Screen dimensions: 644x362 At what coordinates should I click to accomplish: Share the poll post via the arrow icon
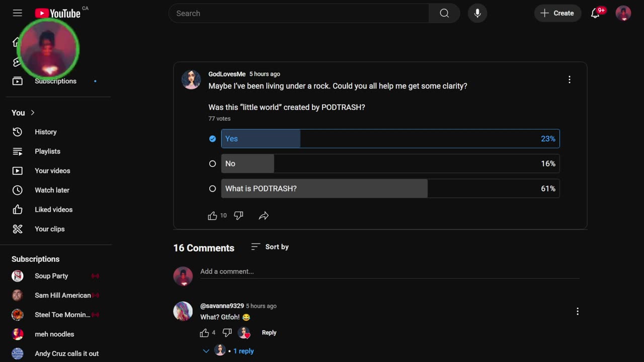(x=264, y=216)
